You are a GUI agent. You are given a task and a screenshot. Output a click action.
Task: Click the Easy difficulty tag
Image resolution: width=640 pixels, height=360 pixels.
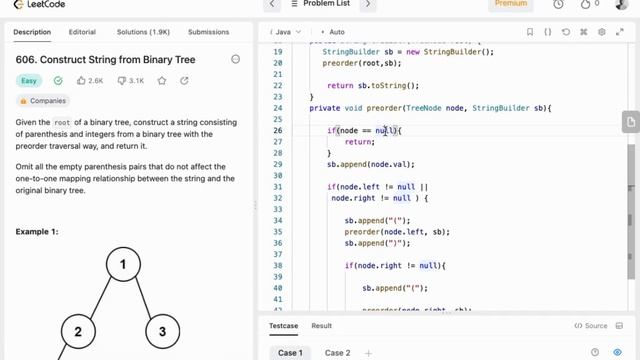[29, 81]
